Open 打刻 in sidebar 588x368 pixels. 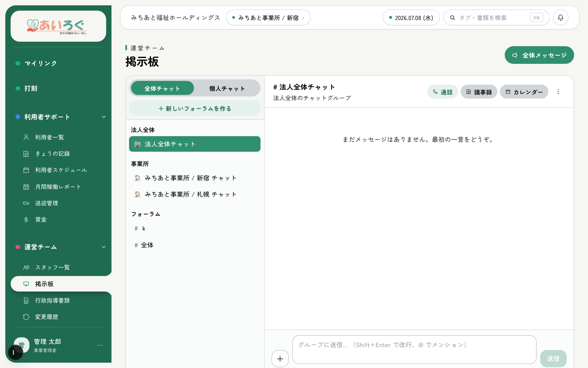[31, 88]
